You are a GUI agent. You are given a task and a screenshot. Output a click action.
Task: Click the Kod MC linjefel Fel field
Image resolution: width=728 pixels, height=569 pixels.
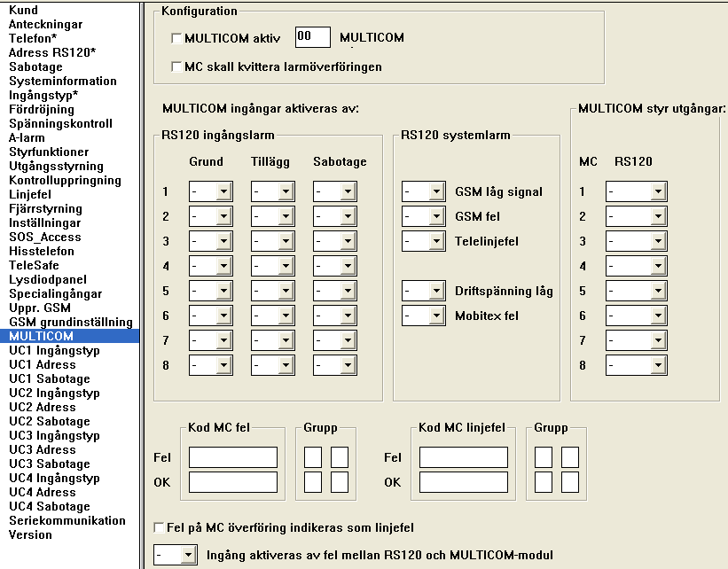(464, 457)
